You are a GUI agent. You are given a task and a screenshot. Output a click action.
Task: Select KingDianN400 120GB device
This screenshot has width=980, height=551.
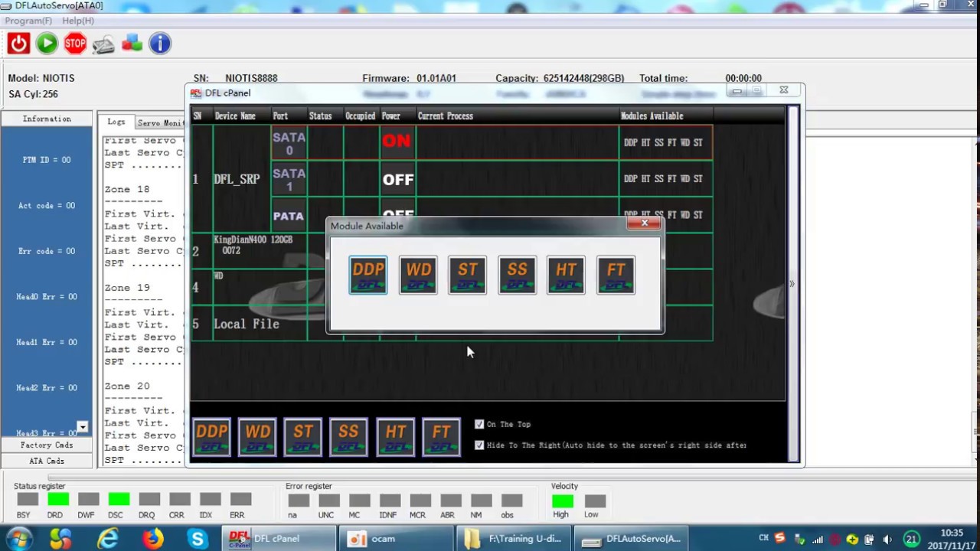[x=253, y=245]
